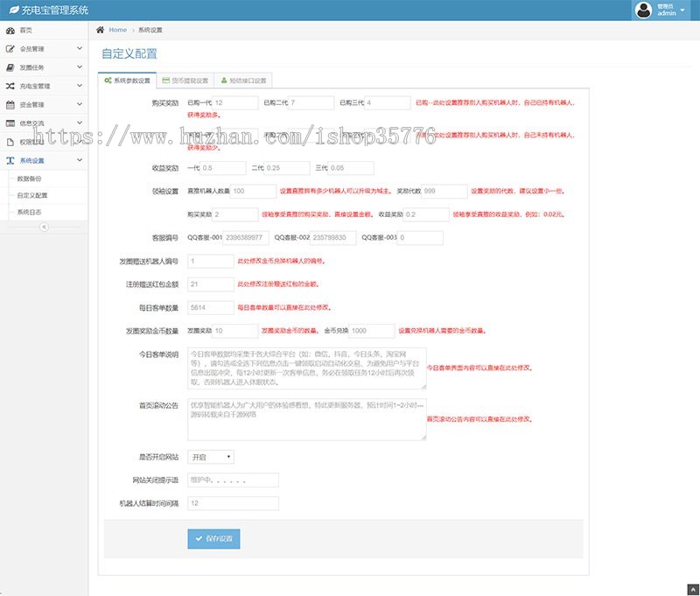700x596 pixels.
Task: Click the 保存设置 button
Action: pyautogui.click(x=213, y=539)
